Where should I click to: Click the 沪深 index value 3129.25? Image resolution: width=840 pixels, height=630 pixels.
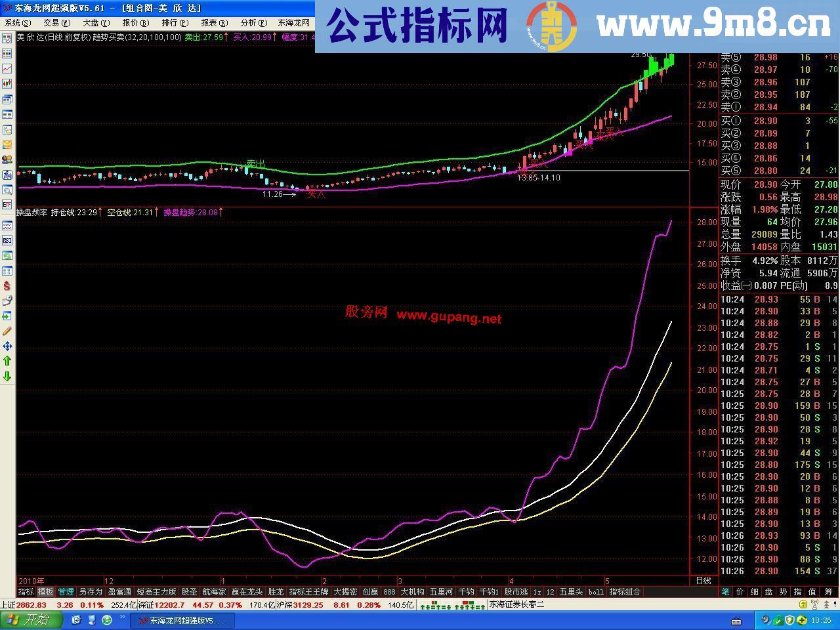pyautogui.click(x=308, y=605)
